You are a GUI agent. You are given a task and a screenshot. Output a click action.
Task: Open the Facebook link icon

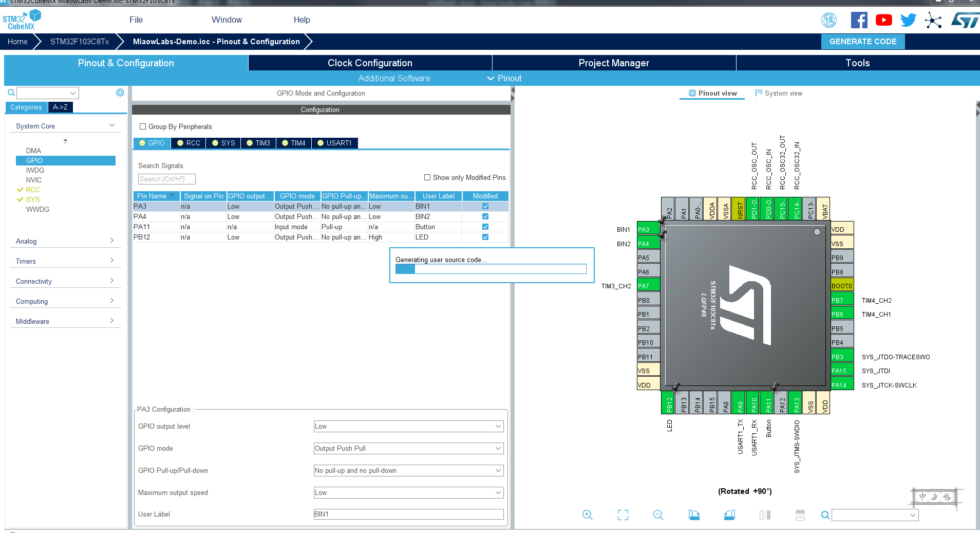859,20
